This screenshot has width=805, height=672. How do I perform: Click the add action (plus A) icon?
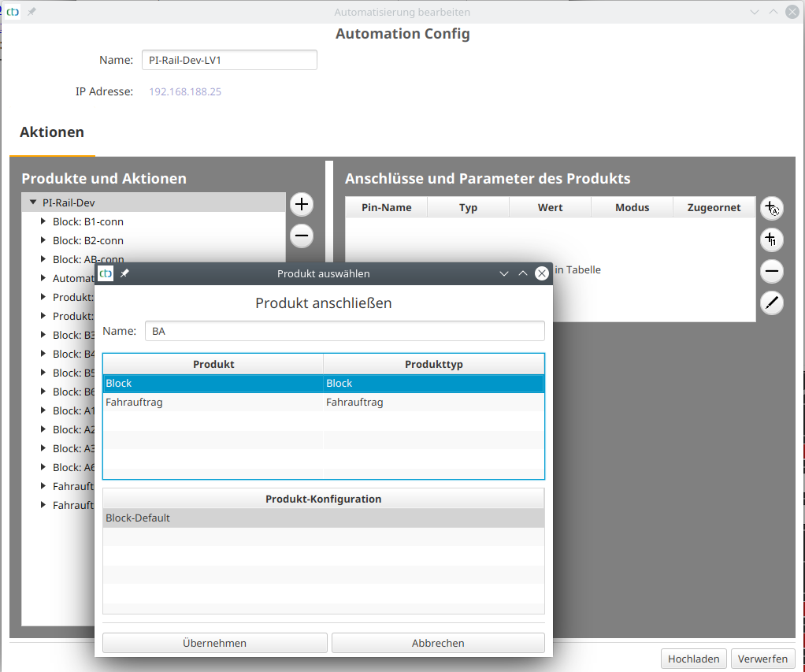tap(771, 209)
